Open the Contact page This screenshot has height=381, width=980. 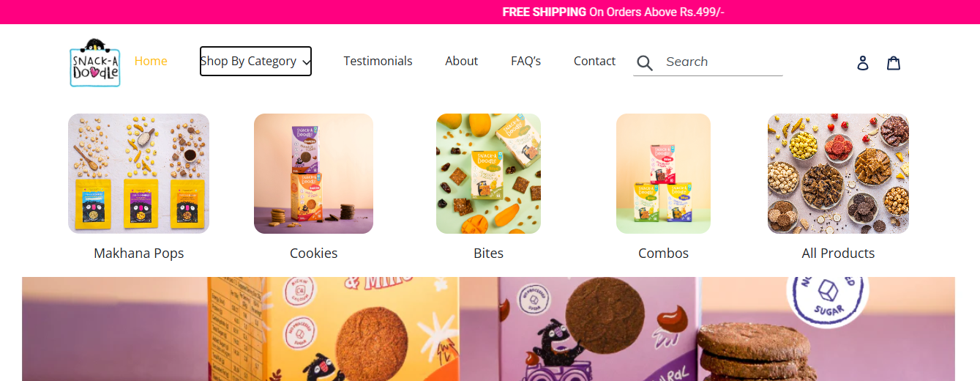594,61
